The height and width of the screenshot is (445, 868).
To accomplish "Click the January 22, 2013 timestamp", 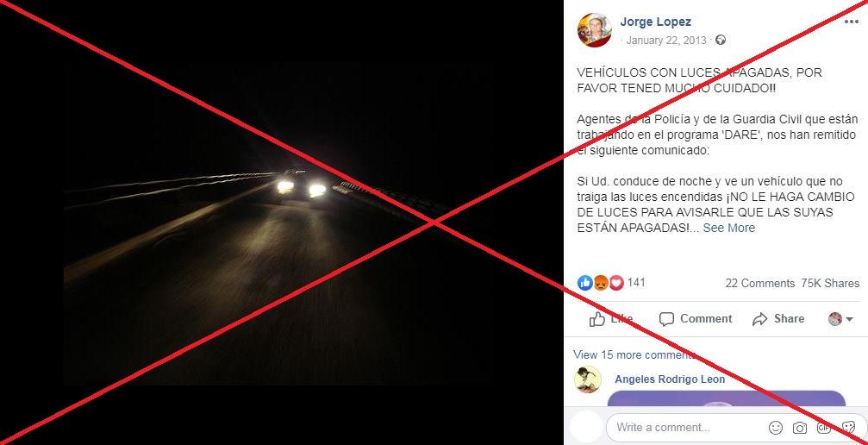I will pyautogui.click(x=666, y=41).
